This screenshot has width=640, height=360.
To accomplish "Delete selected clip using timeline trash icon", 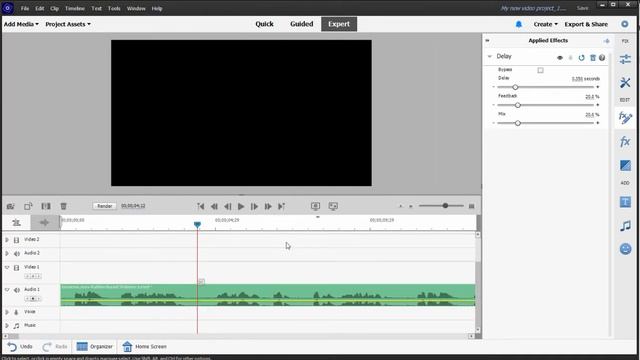I will [63, 206].
